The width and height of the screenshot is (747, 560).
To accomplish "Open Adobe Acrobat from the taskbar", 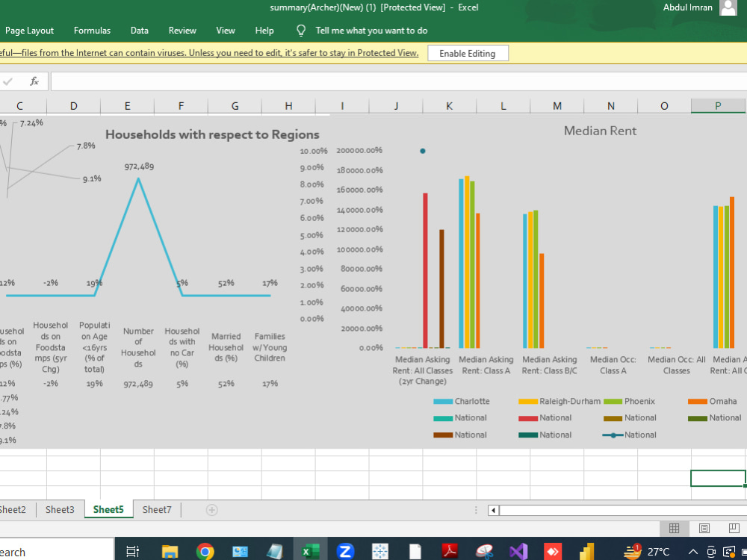I will coord(449,550).
